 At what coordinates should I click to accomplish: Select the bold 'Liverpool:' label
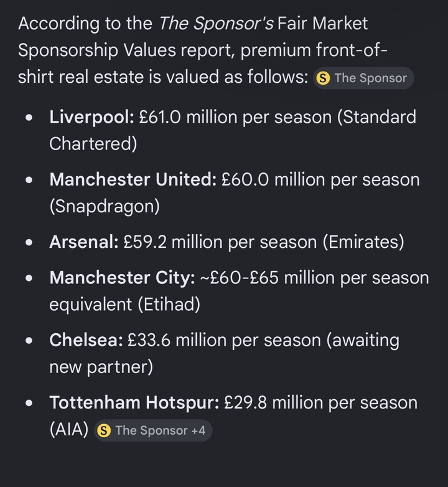pos(91,118)
